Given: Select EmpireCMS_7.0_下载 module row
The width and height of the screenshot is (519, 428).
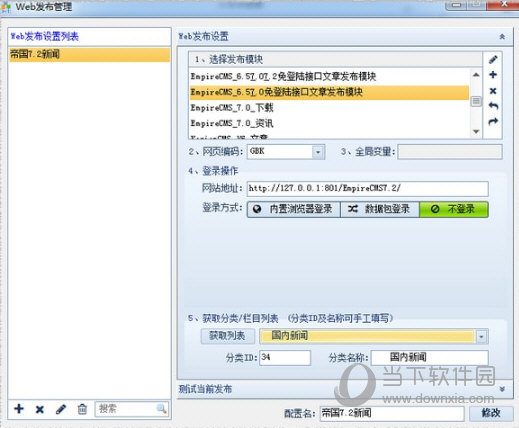Looking at the screenshot, I should [329, 108].
